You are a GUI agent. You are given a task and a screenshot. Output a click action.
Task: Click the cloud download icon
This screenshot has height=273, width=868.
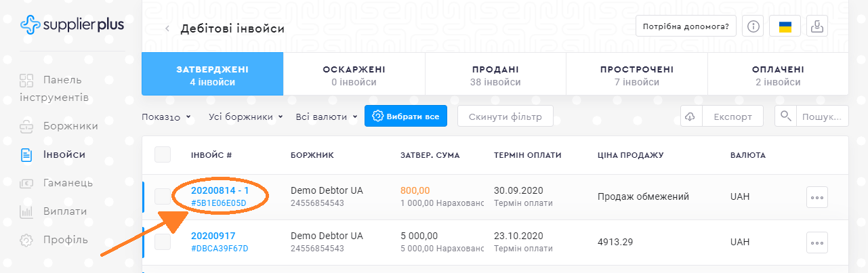point(690,117)
